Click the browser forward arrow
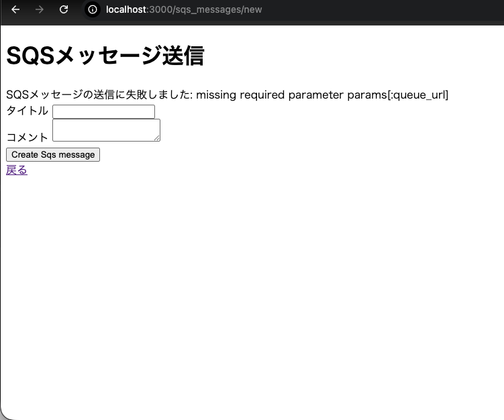 click(x=39, y=9)
